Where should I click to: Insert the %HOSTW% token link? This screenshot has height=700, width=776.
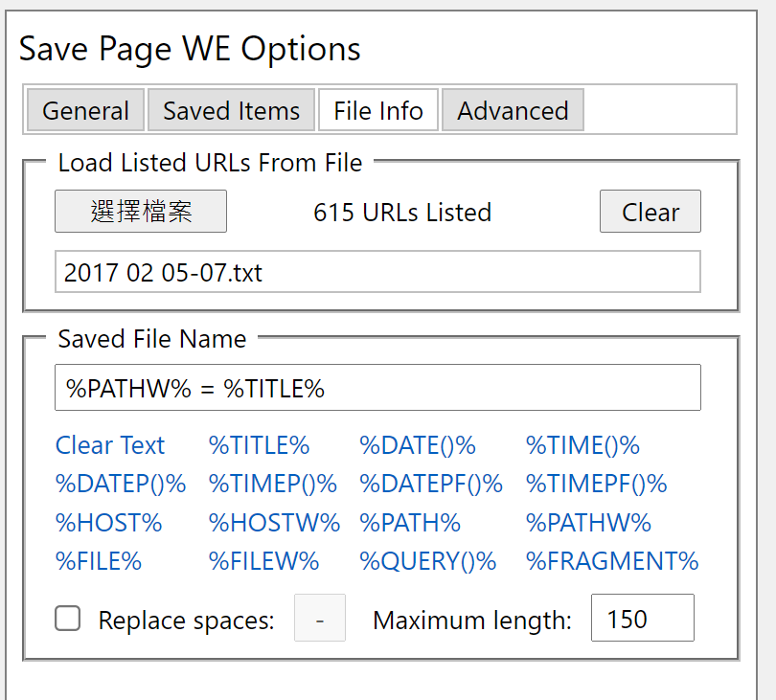tap(274, 523)
